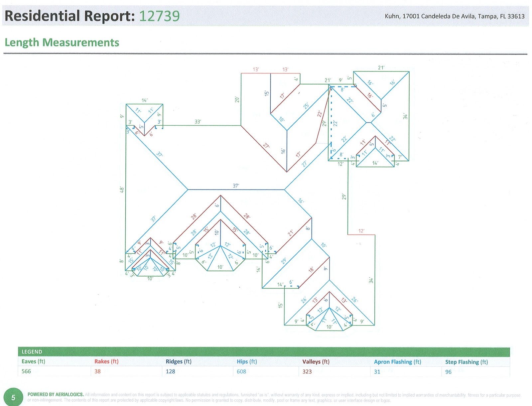
Task: Expand the Length Measurements section heading
Action: (62, 43)
